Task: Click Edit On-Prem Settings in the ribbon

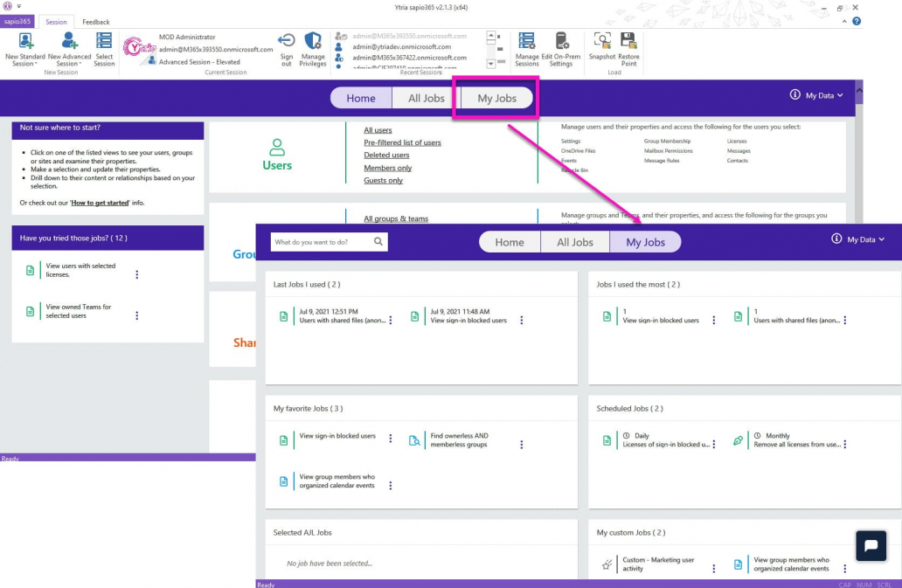Action: point(561,50)
